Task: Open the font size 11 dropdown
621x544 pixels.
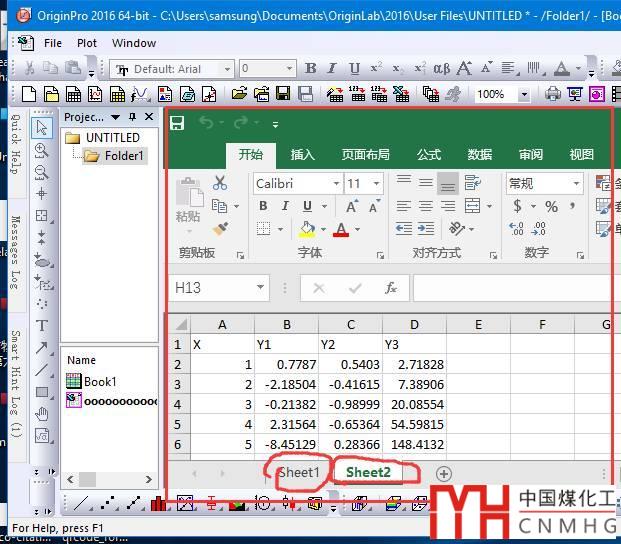Action: pyautogui.click(x=376, y=184)
